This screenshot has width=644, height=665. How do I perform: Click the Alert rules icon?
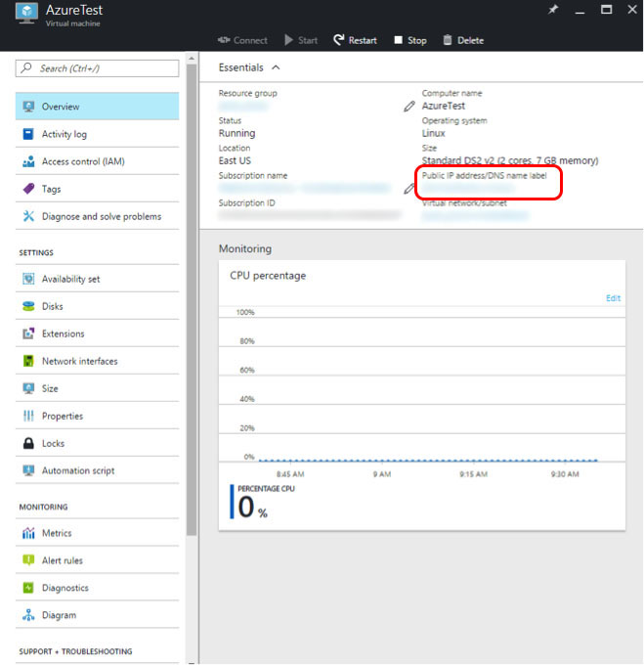pyautogui.click(x=28, y=560)
